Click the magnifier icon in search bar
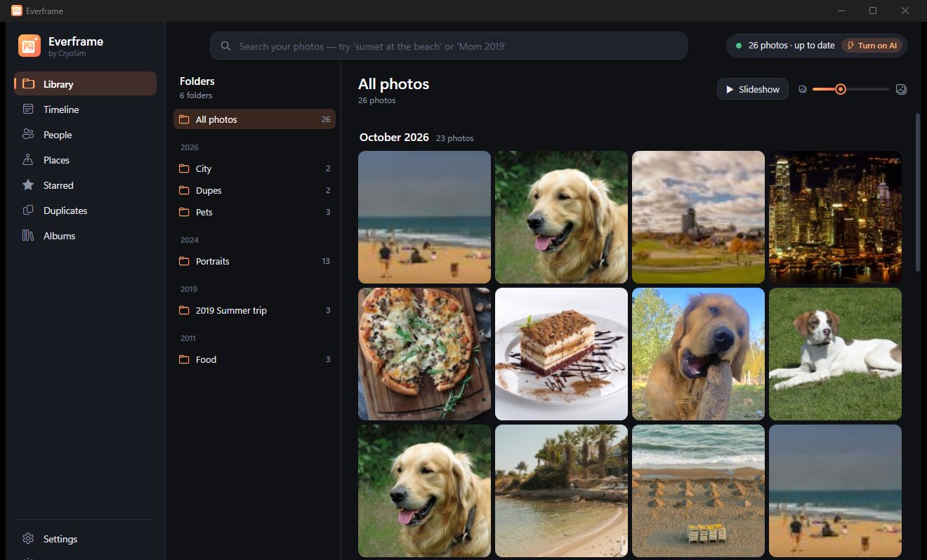Screen dimensions: 927x560 pyautogui.click(x=225, y=46)
